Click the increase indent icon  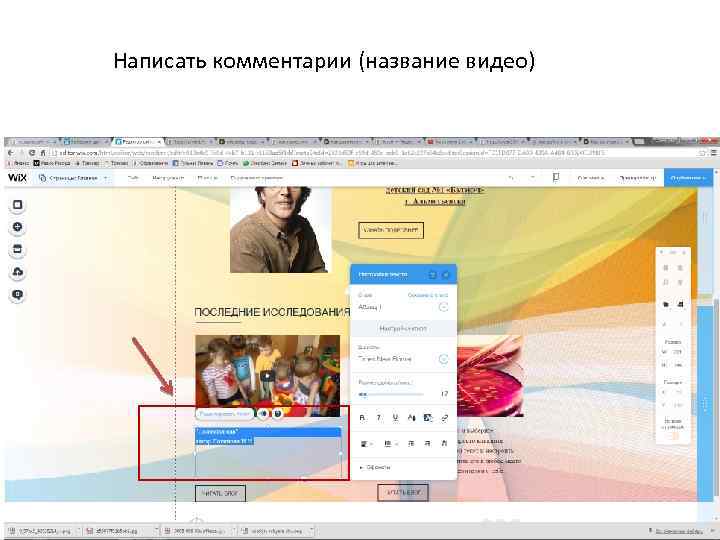[x=428, y=444]
